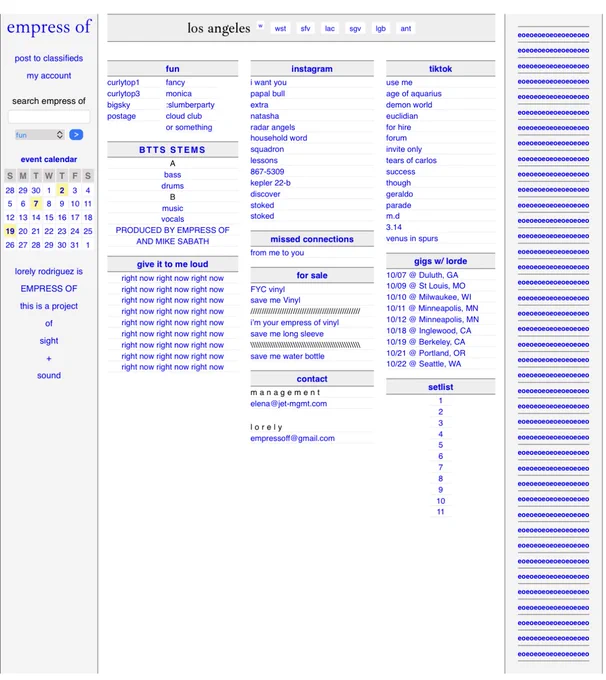This screenshot has width=606, height=680.
Task: Open the 'household word' link
Action: 278,138
